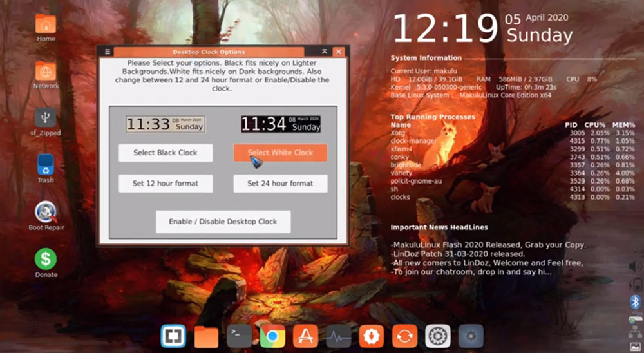
Task: Click the brightside process row
Action: [513, 165]
